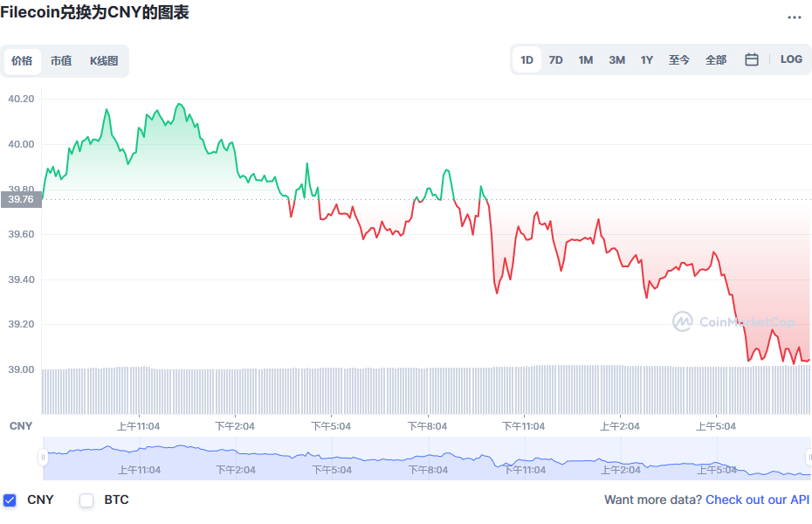Click the 上午11:04 label on main chart axis

(x=138, y=426)
